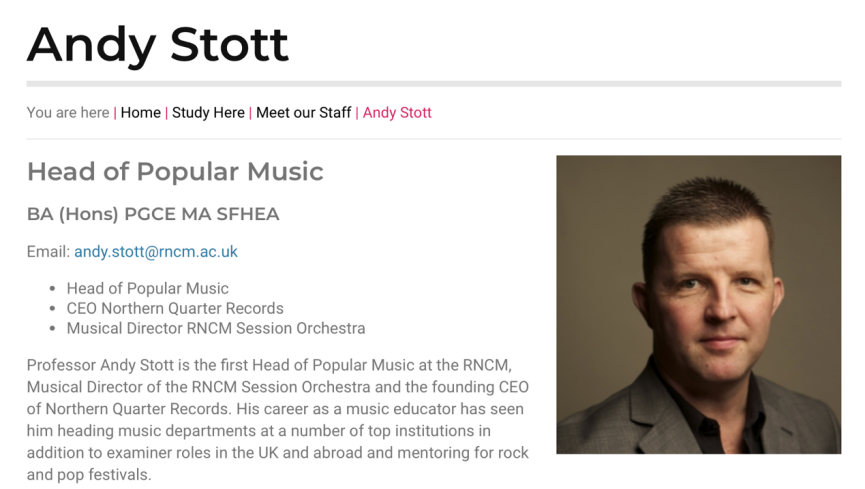Viewport: 865px width, 489px height.
Task: Click the large Andy Stott page title
Action: (158, 45)
